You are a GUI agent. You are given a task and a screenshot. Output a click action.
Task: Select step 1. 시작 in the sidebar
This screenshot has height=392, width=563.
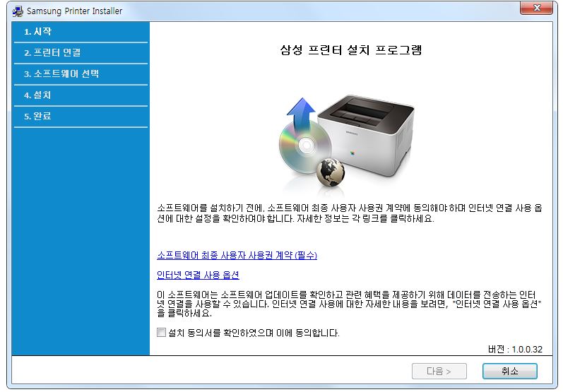click(81, 32)
